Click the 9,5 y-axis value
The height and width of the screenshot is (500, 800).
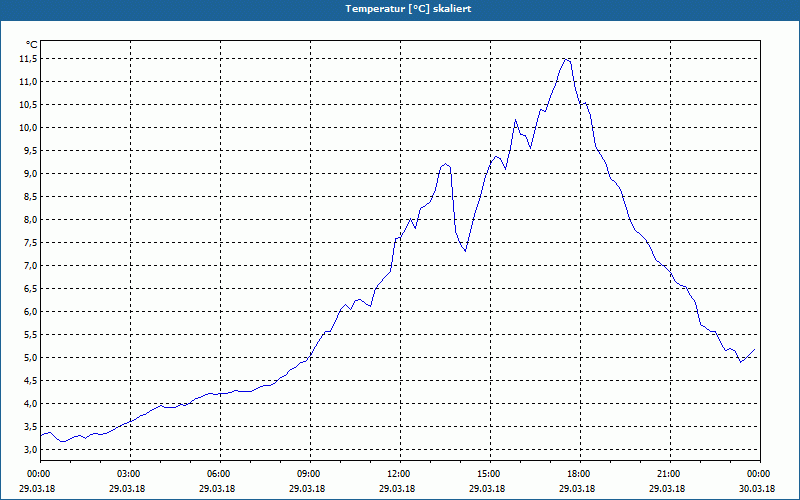(30, 151)
